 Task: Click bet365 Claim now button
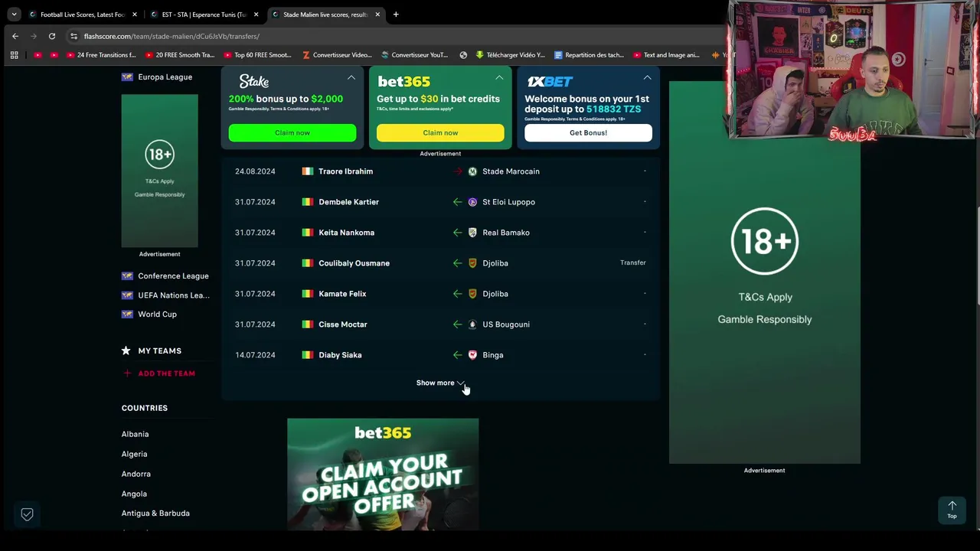(x=440, y=132)
